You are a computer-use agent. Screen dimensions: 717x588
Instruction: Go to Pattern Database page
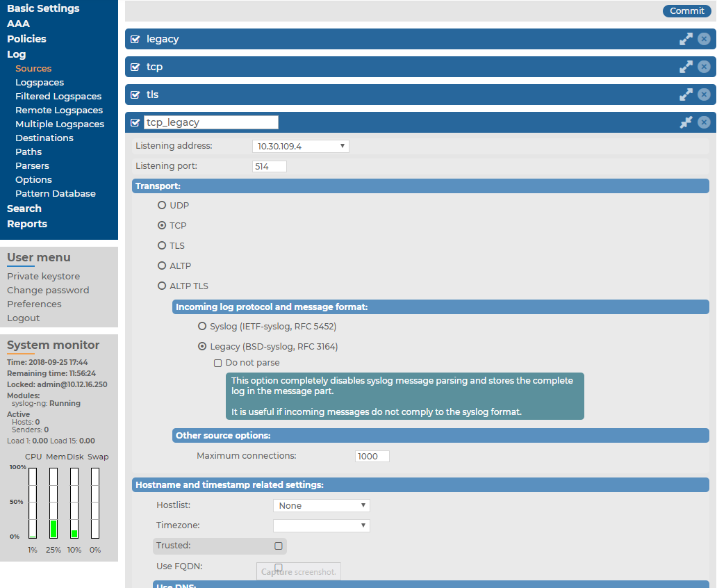tap(56, 193)
